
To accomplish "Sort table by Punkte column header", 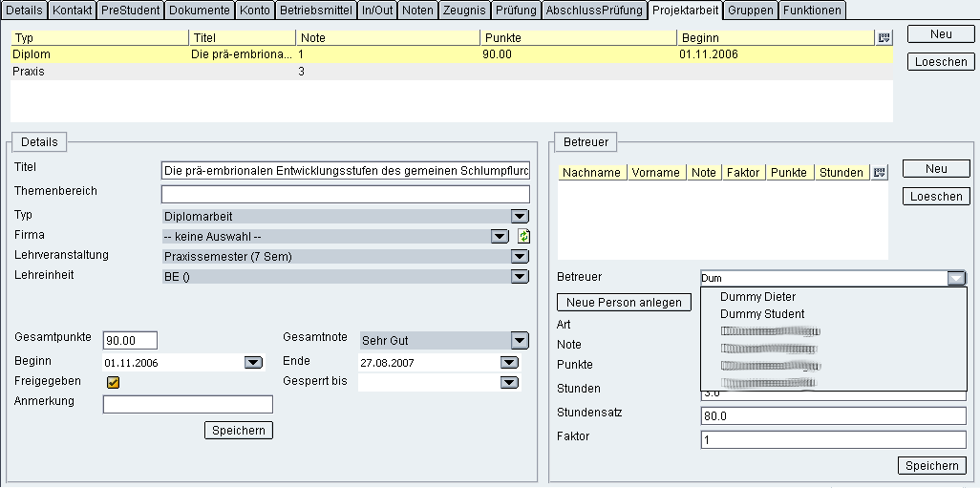I will [x=578, y=38].
